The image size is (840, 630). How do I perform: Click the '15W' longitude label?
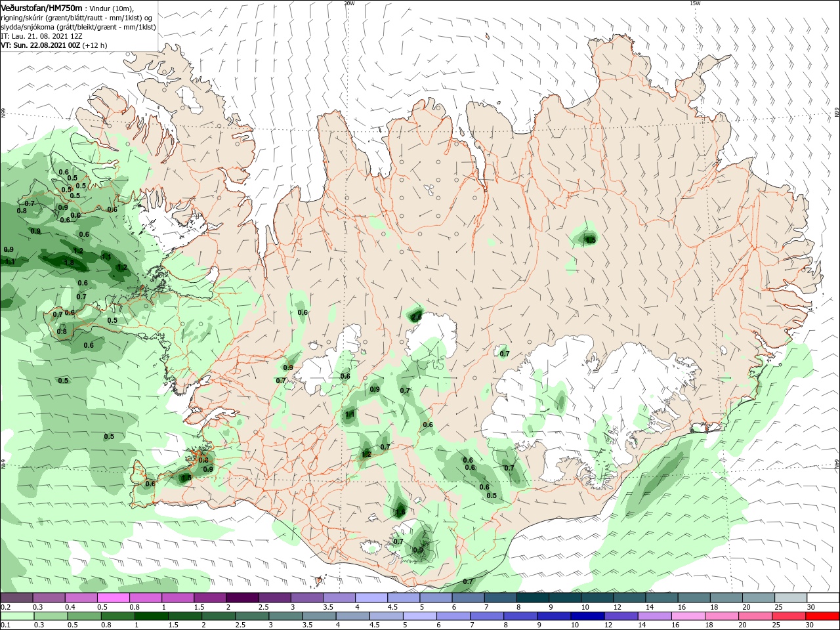(695, 3)
